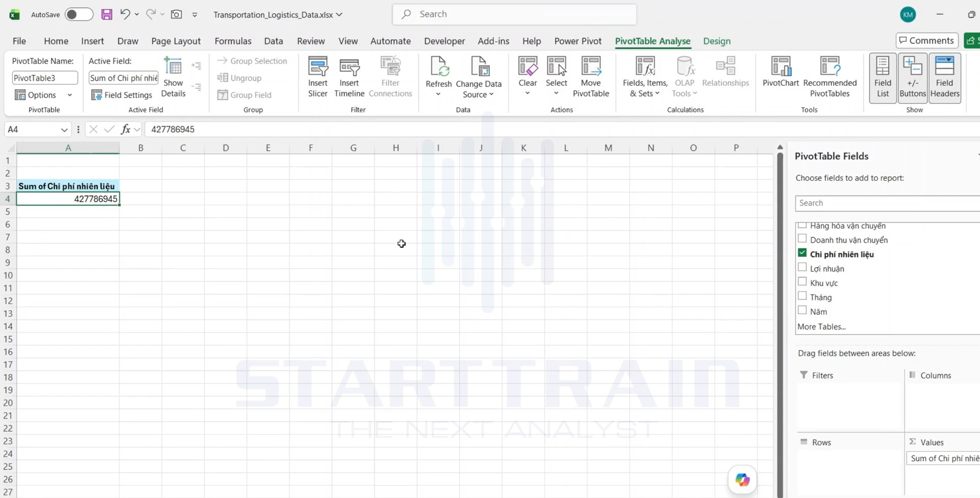This screenshot has height=498, width=980.
Task: Click the Show Details icon
Action: pos(173,77)
